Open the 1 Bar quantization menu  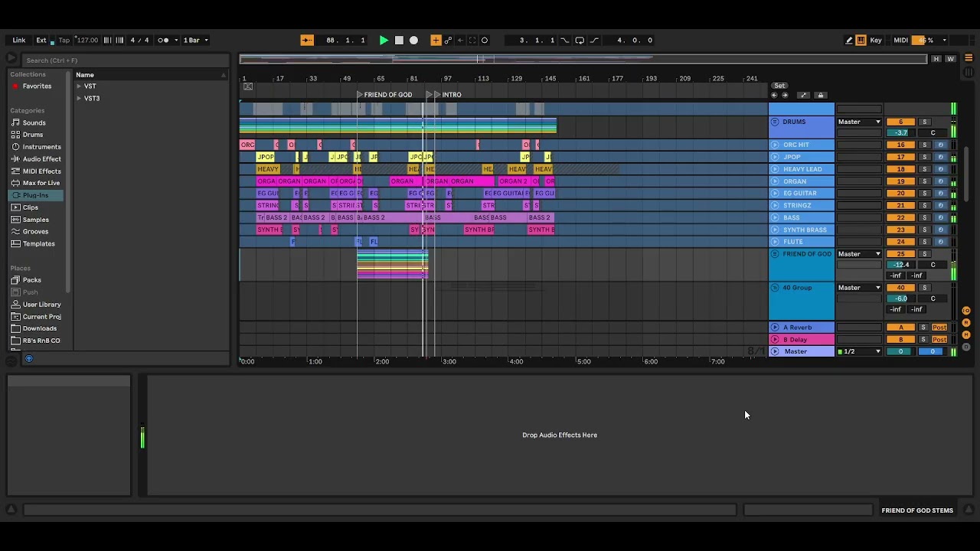195,40
